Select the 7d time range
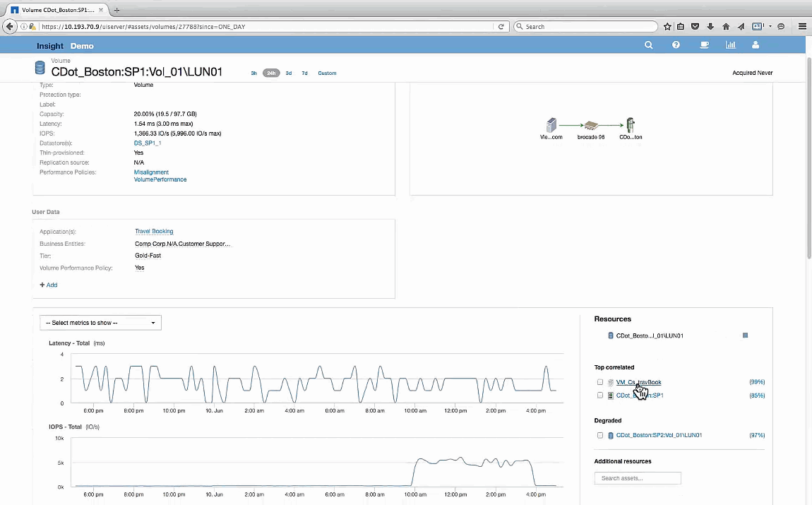 (x=304, y=73)
